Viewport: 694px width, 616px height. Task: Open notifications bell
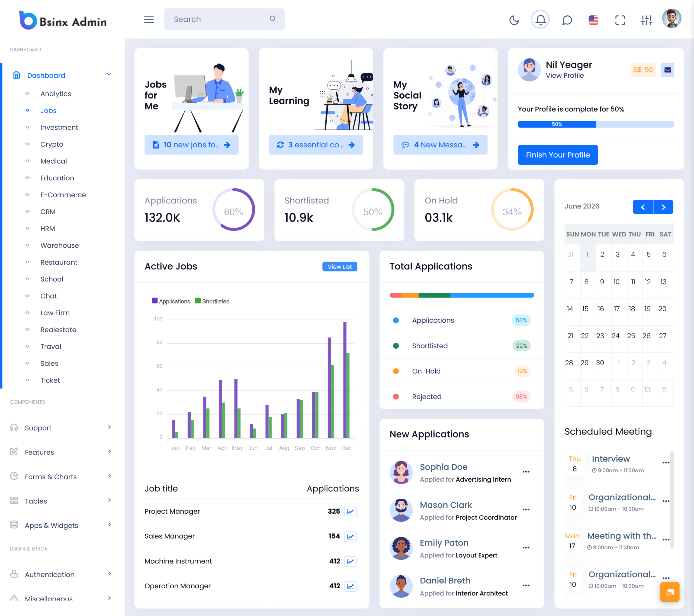pos(540,20)
